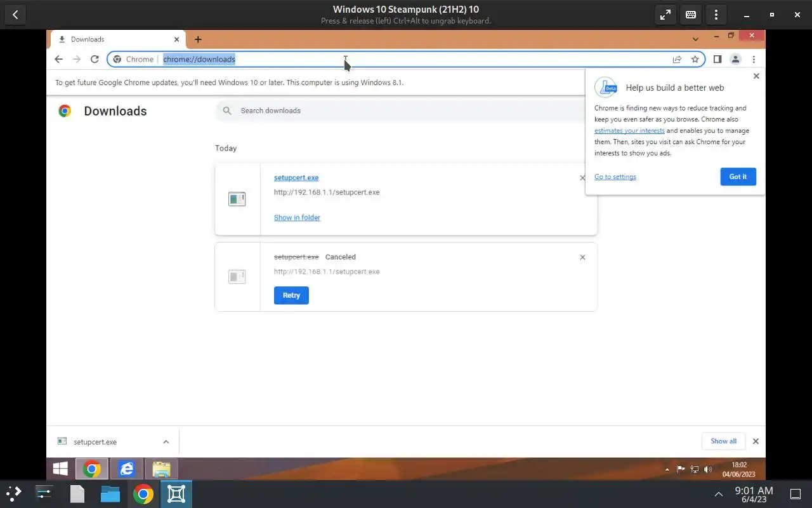Viewport: 812px width, 508px height.
Task: Close the Downloads tab
Action: 176,39
